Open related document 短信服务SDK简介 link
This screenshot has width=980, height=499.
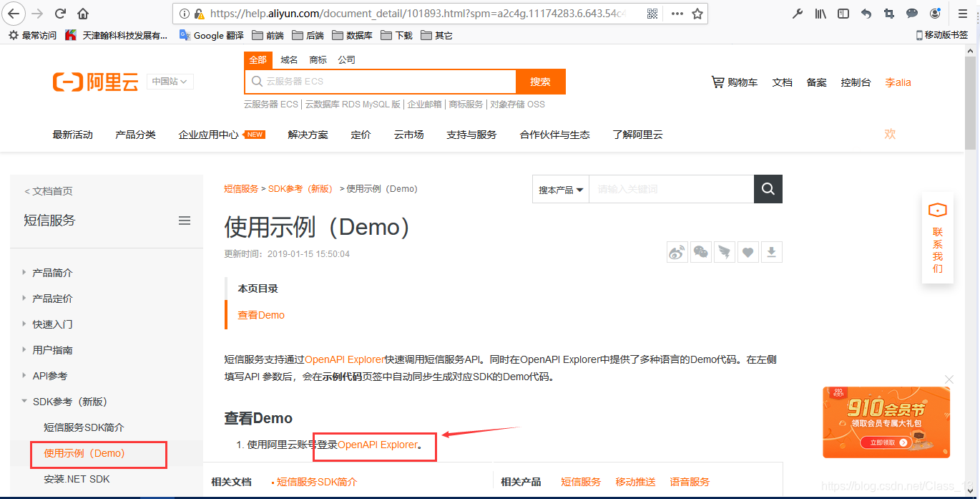[316, 482]
